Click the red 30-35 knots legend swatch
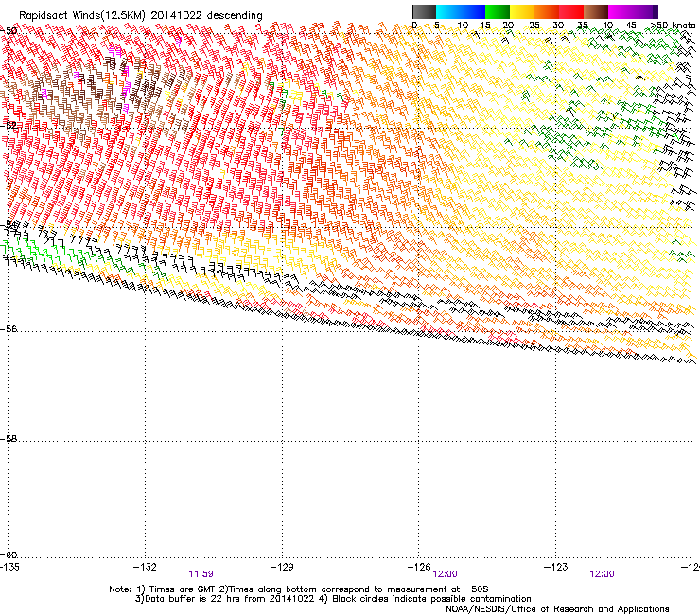The image size is (700, 615). tap(571, 11)
